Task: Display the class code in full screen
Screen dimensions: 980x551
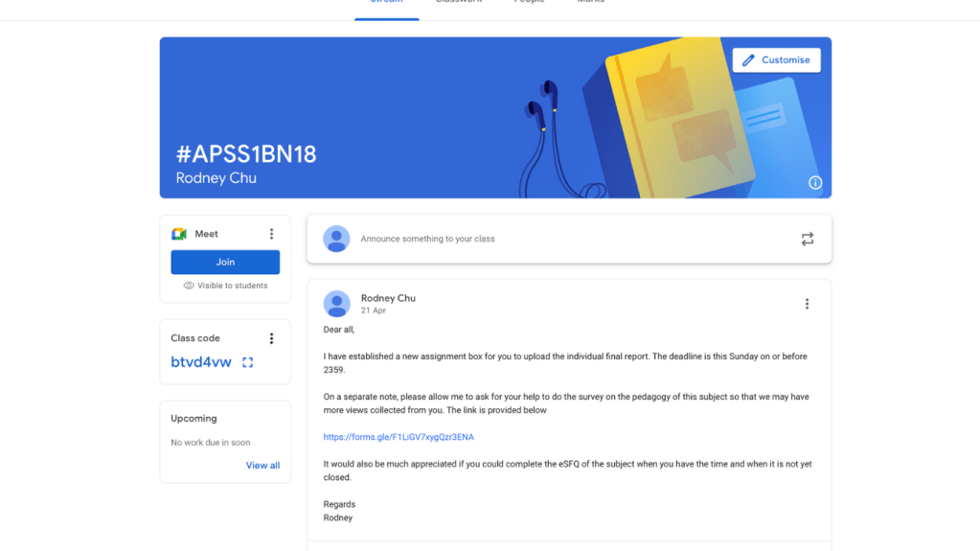Action: 247,362
